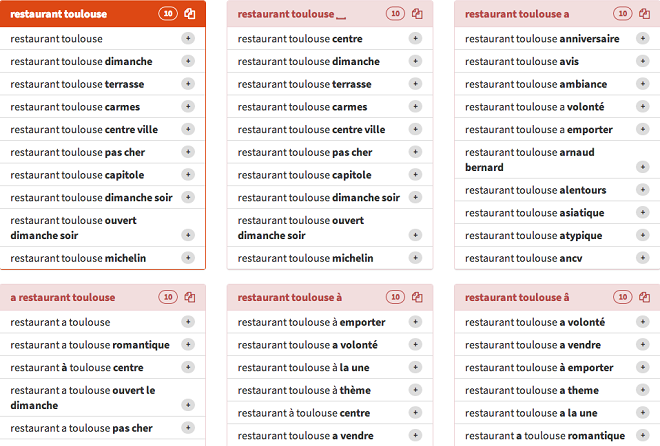Screen dimensions: 660x446
Task: Add 'restaurant toulouse arnaud bernard' via plus icon
Action: 643,167
